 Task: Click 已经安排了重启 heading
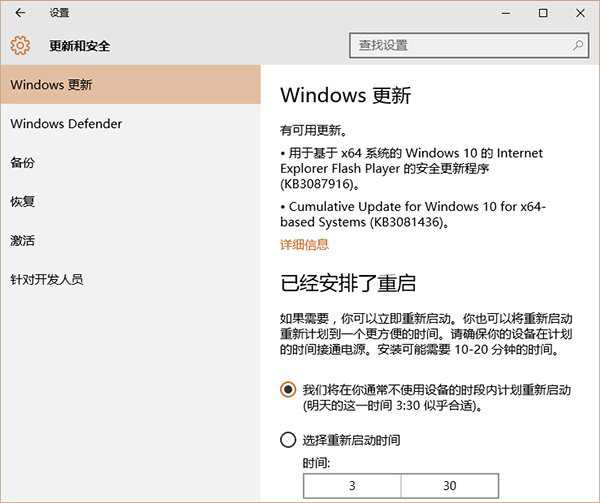[348, 283]
